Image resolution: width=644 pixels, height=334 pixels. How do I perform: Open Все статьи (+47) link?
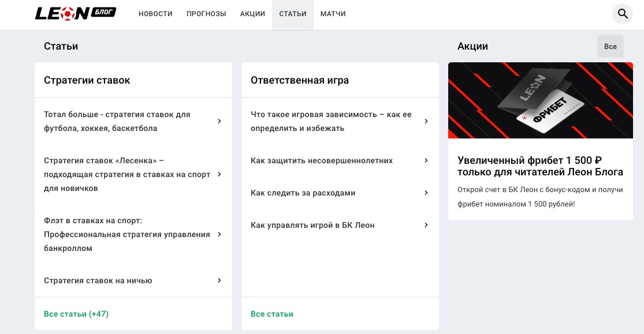pyautogui.click(x=76, y=314)
